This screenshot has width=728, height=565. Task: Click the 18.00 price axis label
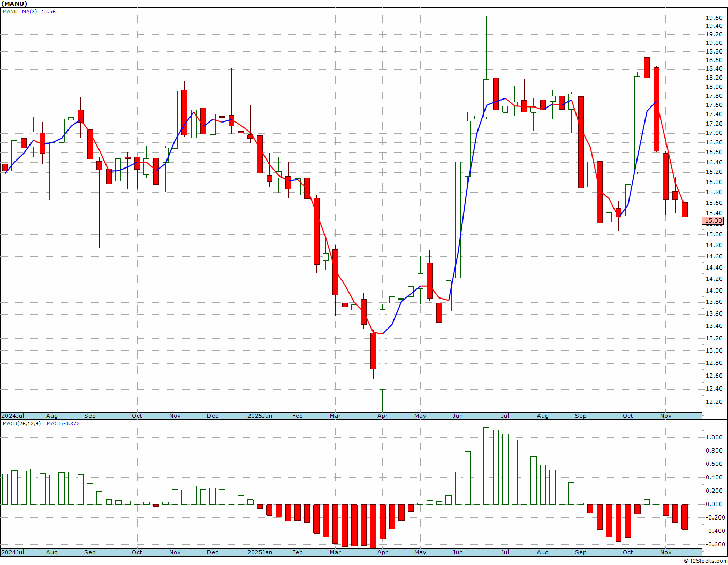tap(714, 87)
